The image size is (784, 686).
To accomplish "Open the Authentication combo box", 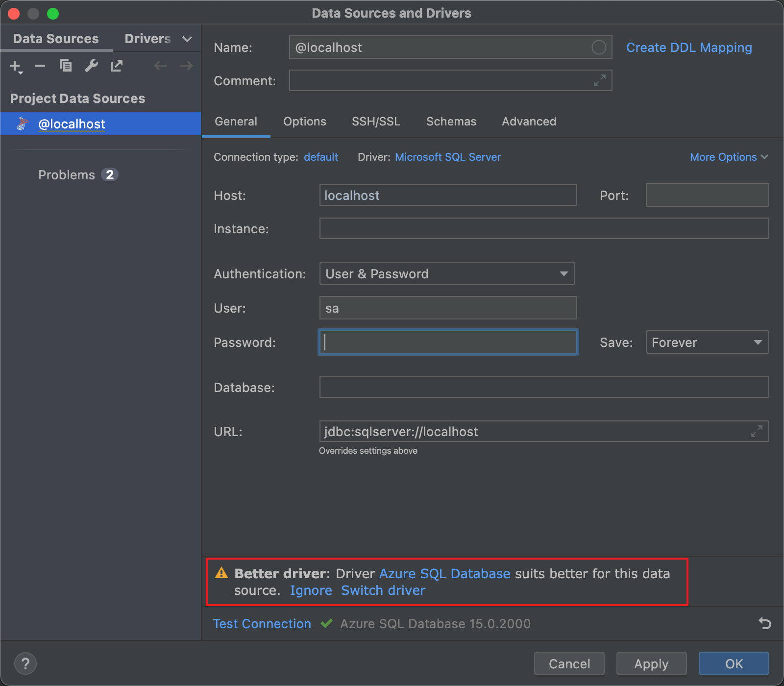I will (x=447, y=273).
